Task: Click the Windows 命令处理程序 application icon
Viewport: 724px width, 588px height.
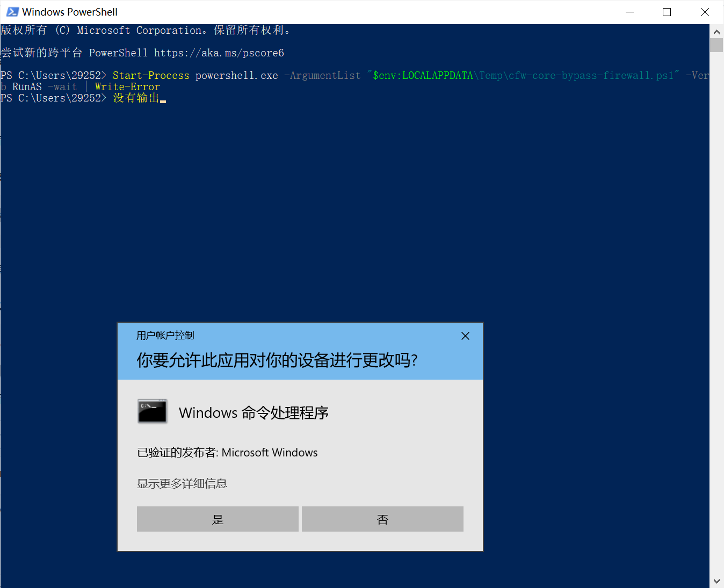Action: [152, 411]
